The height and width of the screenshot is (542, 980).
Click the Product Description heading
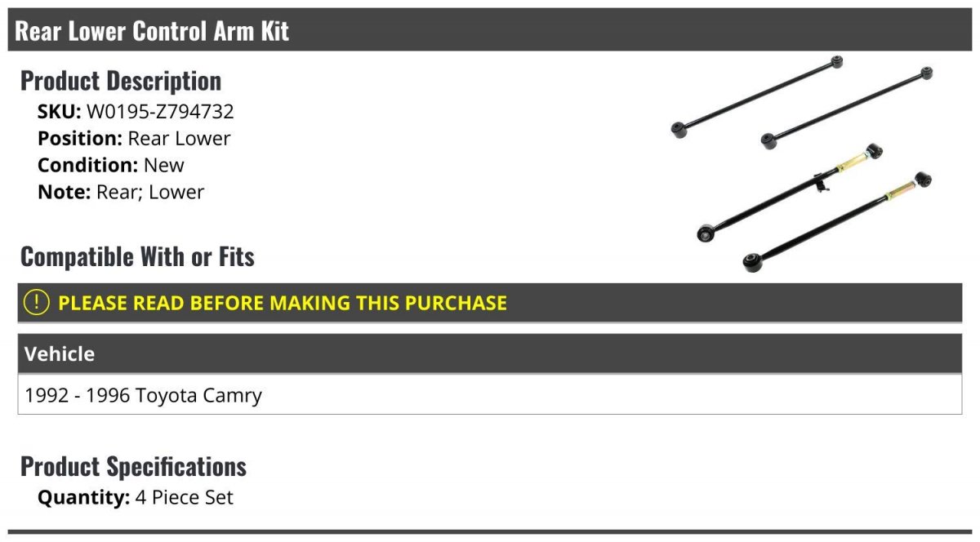pos(121,81)
